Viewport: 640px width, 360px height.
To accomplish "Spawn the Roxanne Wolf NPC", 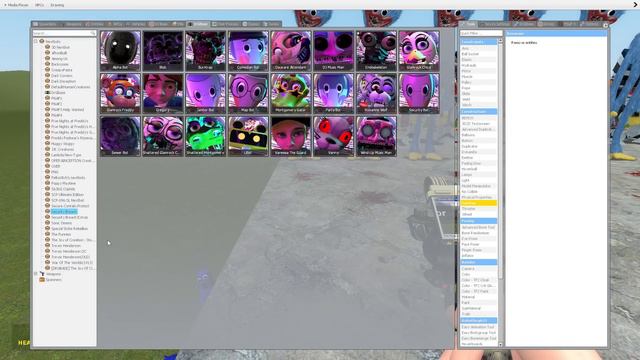I will point(376,93).
